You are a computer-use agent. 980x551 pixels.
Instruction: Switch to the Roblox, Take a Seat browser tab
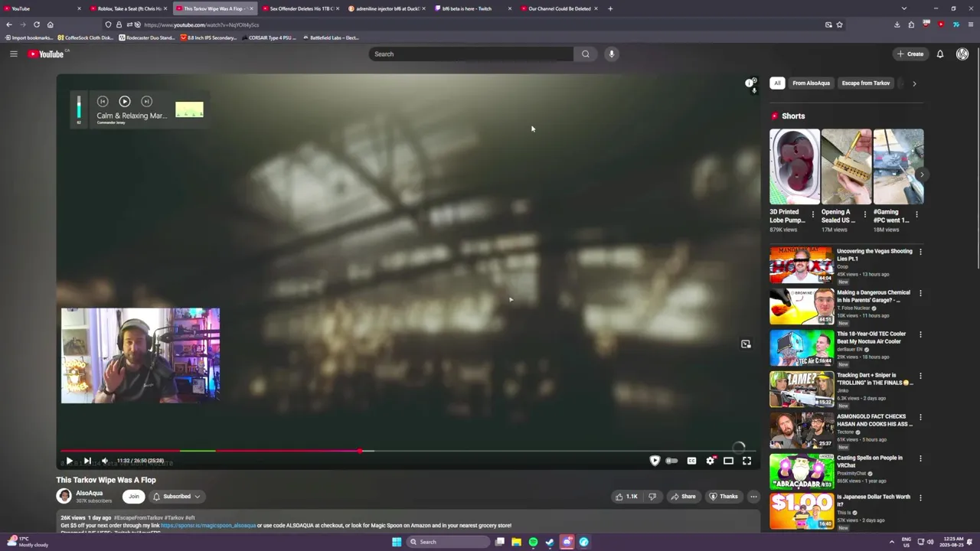coord(129,8)
